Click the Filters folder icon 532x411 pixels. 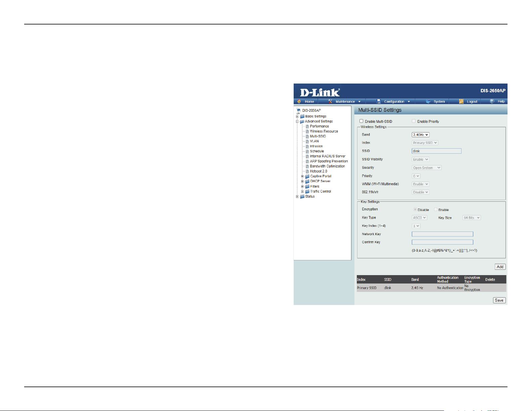[x=307, y=187]
